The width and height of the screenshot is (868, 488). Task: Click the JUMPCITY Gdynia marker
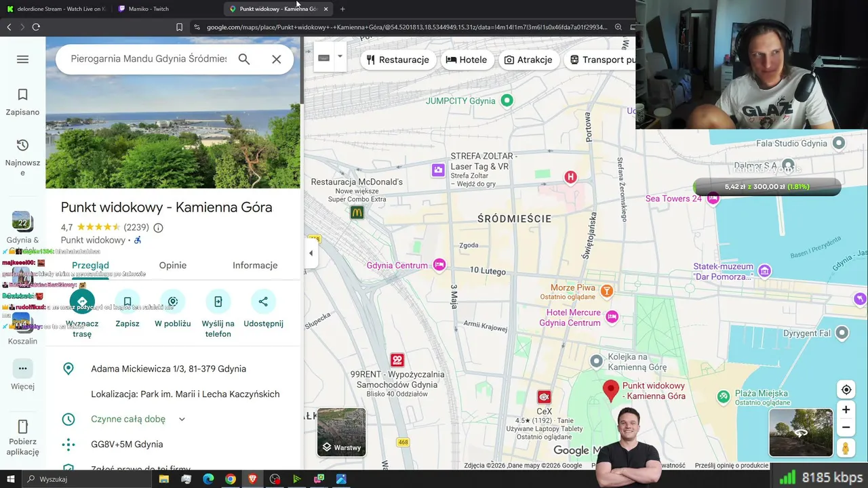click(507, 100)
